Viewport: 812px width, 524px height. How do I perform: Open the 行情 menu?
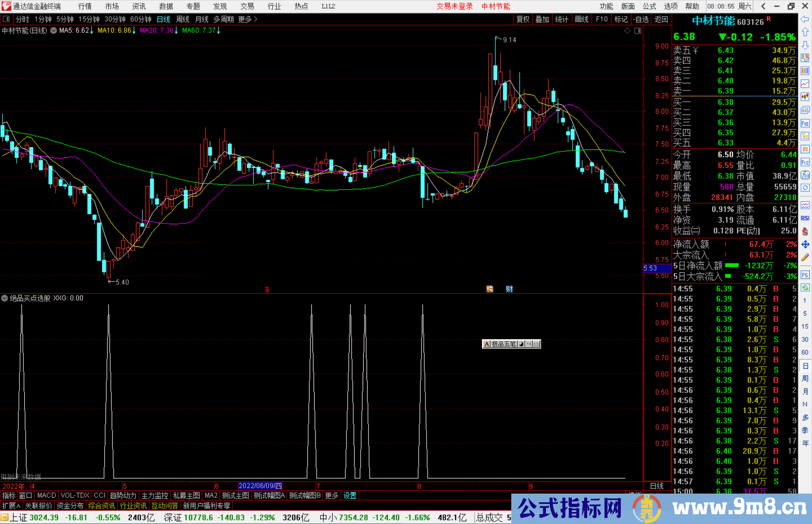(x=85, y=6)
